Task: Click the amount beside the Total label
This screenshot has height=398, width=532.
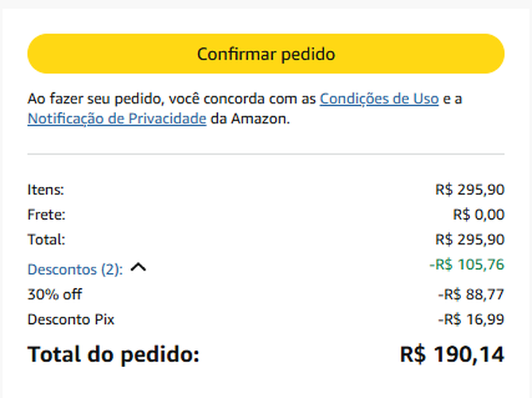Action: [469, 239]
